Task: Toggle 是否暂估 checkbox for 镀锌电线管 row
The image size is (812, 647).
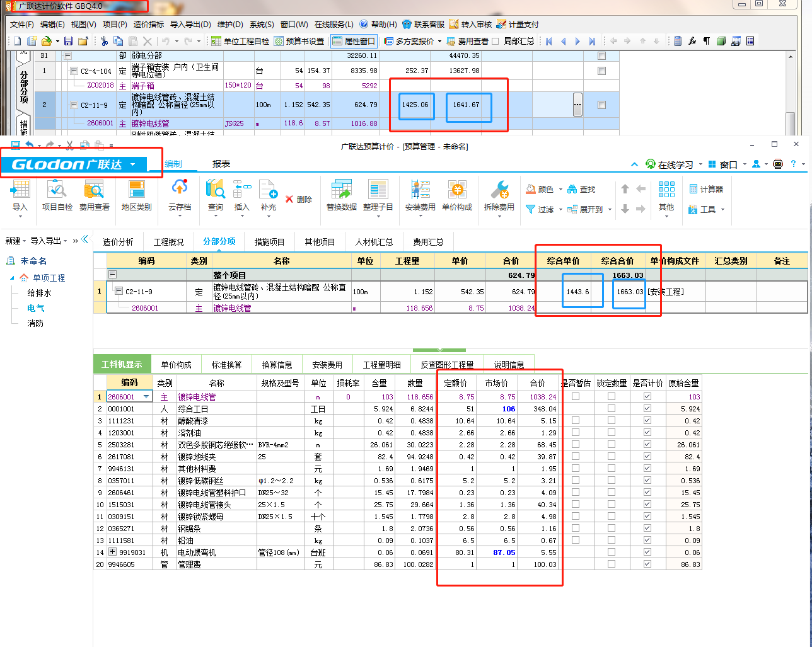Action: coord(576,397)
